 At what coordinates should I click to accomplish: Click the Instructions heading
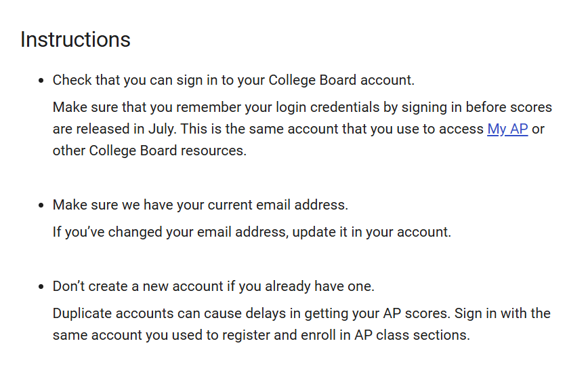click(x=75, y=39)
